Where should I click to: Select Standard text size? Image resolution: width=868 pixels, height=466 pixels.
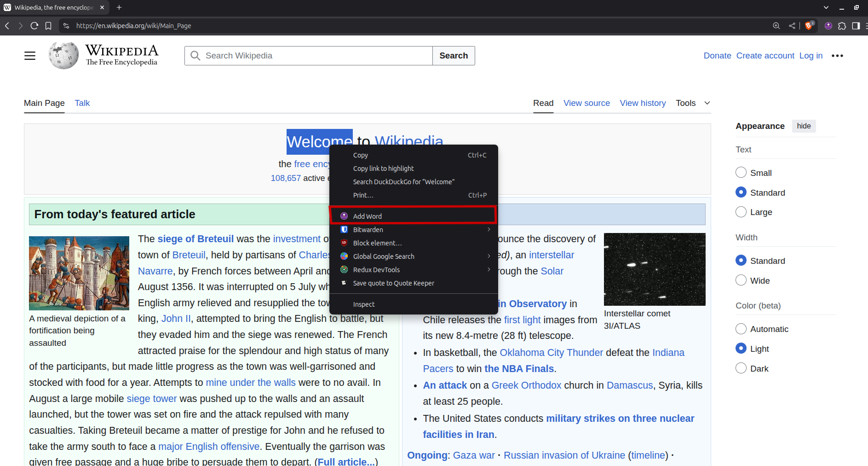741,192
